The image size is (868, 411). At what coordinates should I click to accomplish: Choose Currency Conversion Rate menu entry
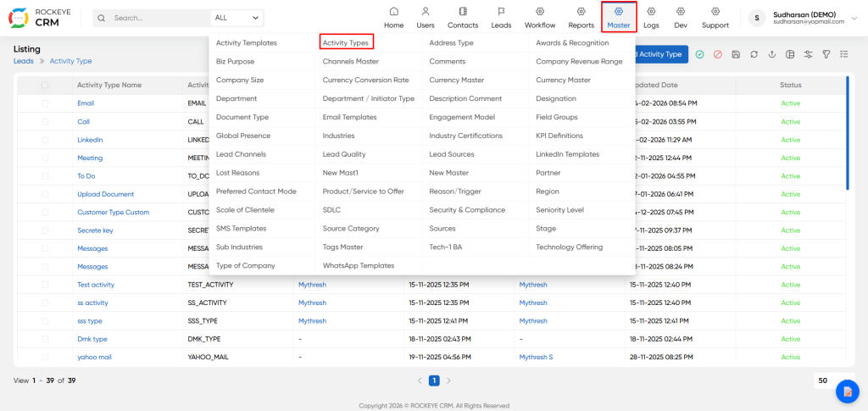366,80
